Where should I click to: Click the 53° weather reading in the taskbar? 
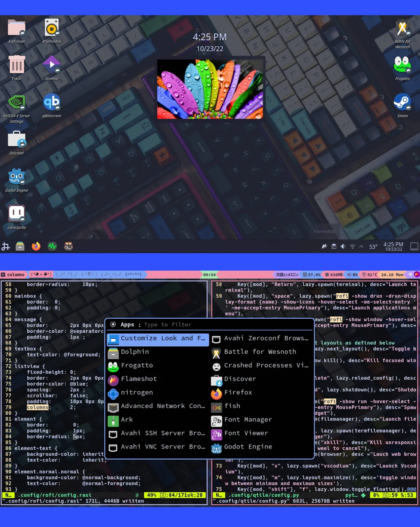point(373,246)
